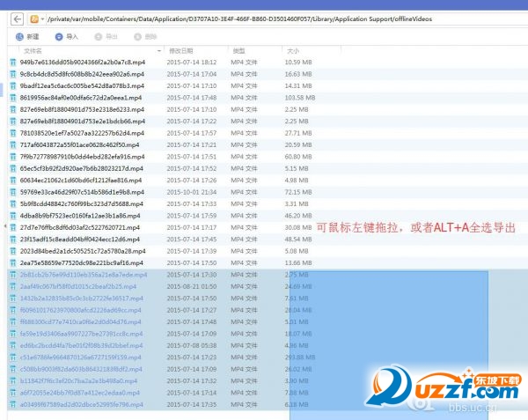Open the folder icon dropdown beside the path
This screenshot has width=528, height=420.
click(x=42, y=19)
